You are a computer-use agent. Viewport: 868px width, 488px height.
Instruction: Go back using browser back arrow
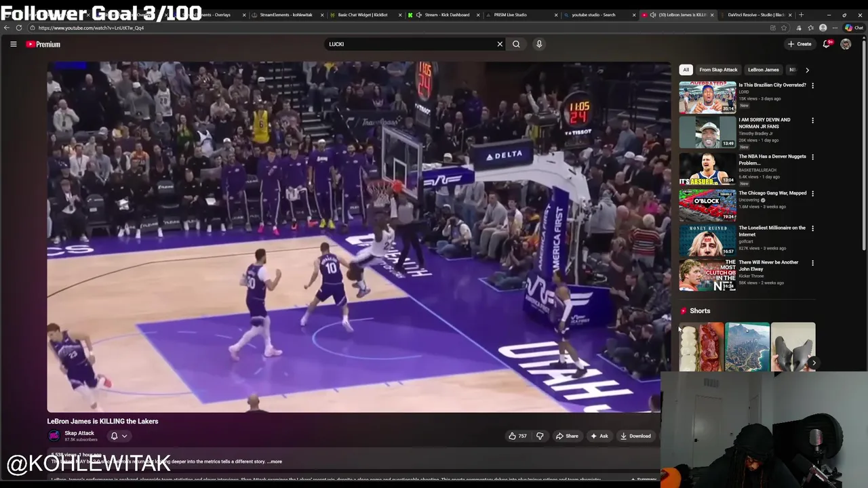pos(7,28)
